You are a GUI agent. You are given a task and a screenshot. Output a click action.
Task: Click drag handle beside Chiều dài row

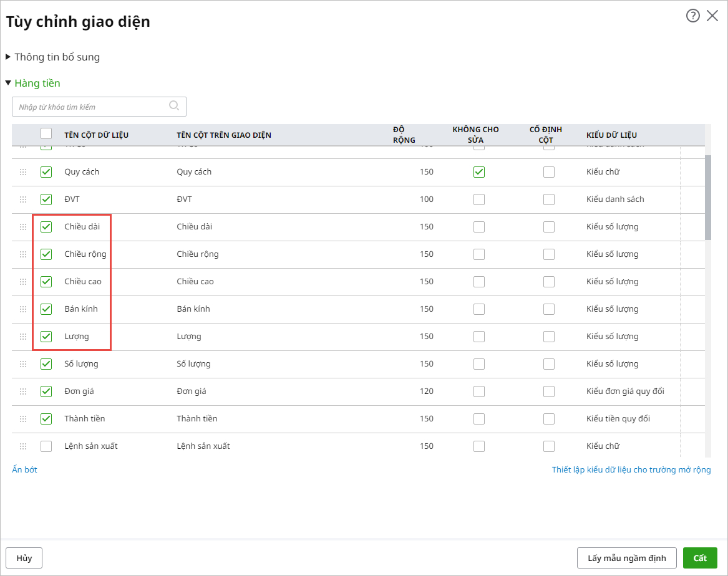tap(23, 227)
